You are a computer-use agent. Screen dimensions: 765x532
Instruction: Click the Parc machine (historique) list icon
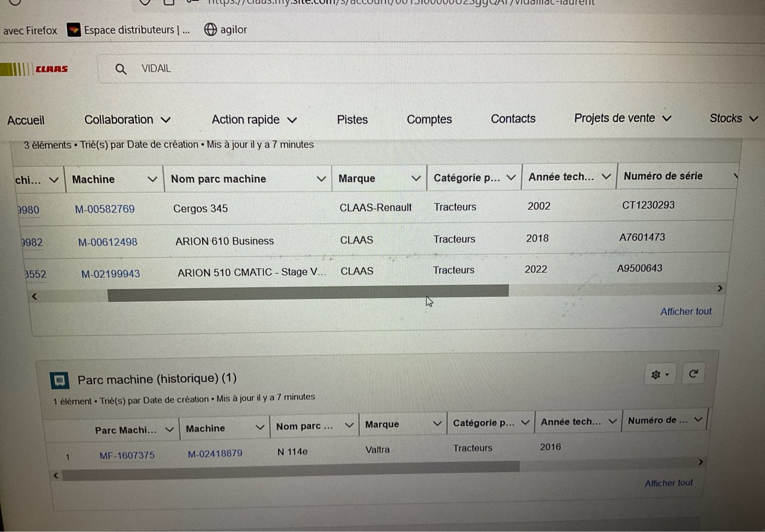[60, 380]
